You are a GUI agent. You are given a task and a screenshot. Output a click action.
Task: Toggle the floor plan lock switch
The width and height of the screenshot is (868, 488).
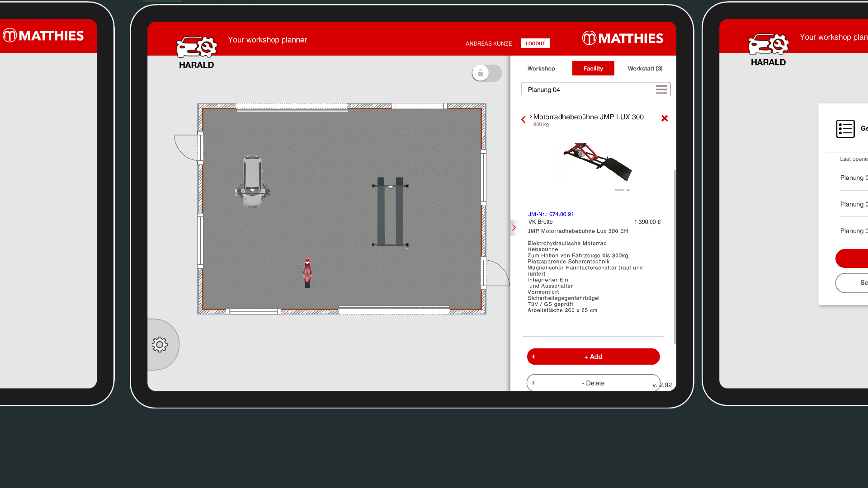487,73
